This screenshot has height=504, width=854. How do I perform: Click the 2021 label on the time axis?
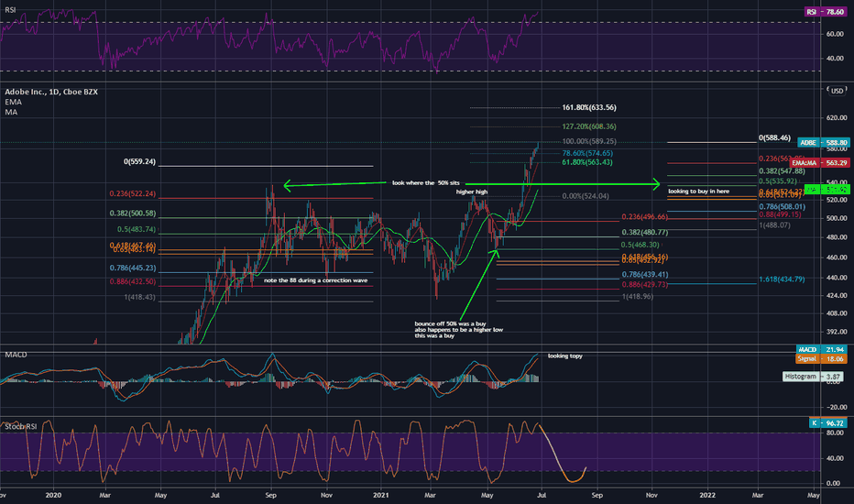(380, 495)
